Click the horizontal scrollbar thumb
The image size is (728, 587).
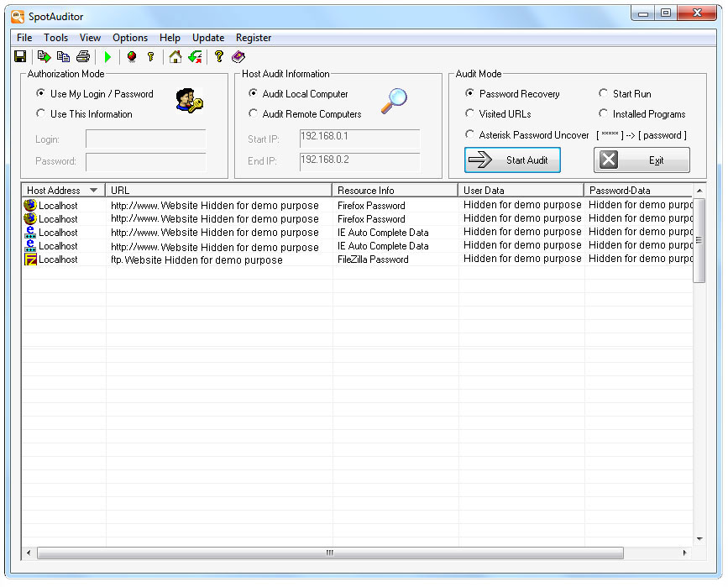(x=330, y=553)
